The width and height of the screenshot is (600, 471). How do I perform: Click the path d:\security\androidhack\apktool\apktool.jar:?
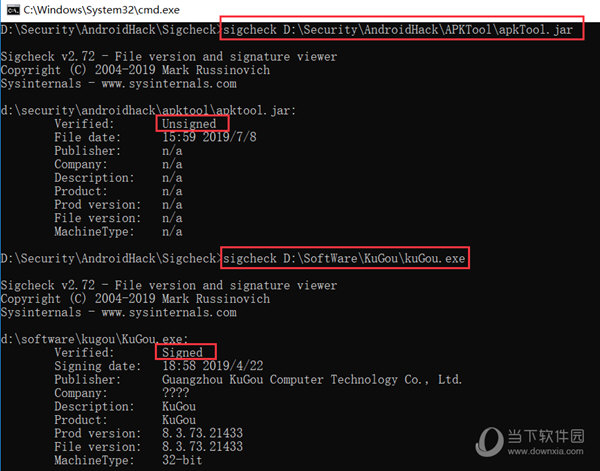pos(148,110)
